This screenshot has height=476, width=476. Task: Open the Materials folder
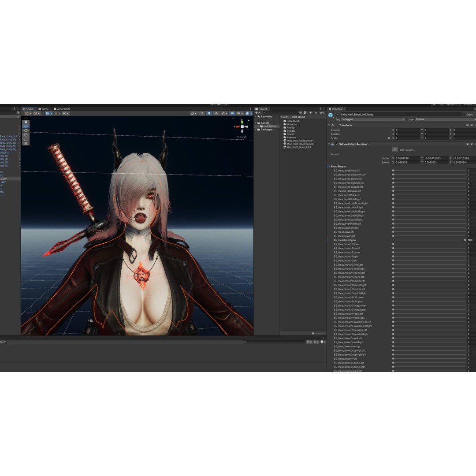click(x=290, y=124)
